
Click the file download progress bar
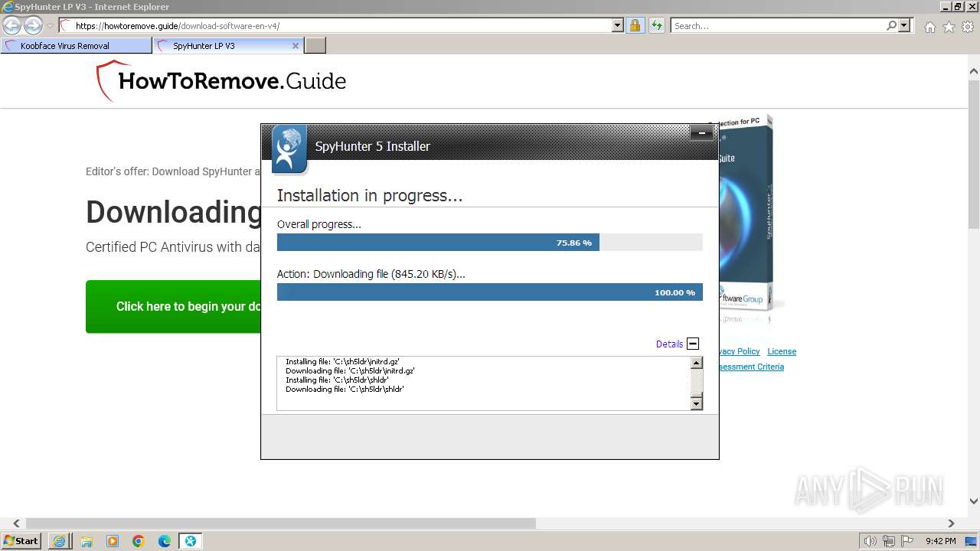[x=490, y=292]
